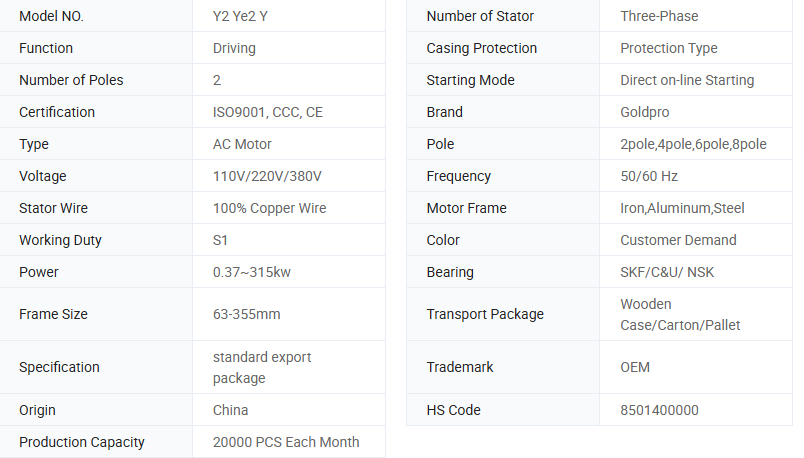
Task: Select the AC Motor type value
Action: [242, 144]
